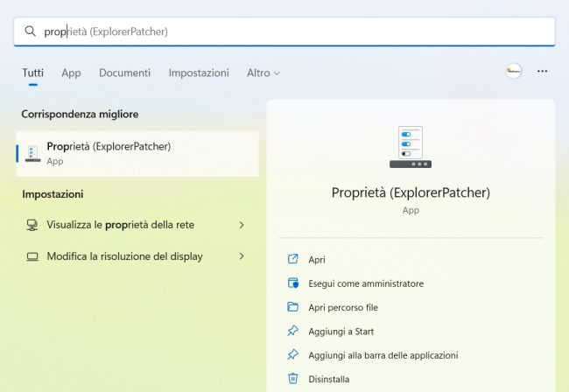
Task: Choose Aggiungi alla barra delle applicazioni
Action: point(383,355)
